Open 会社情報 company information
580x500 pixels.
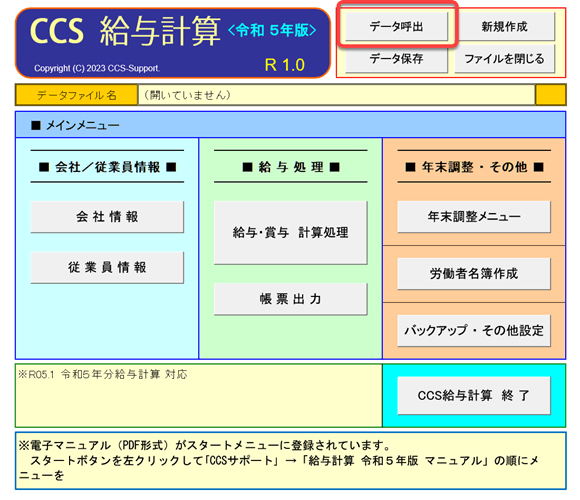[107, 217]
